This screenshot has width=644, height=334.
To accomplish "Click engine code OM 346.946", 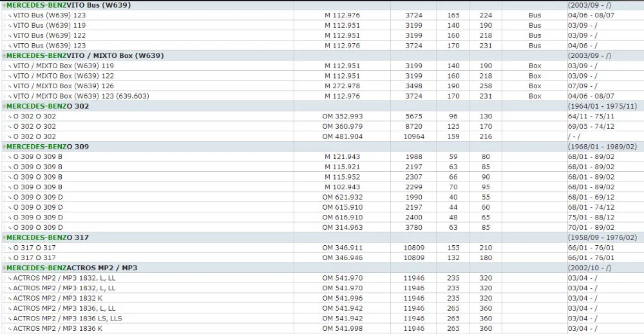I will coord(342,257).
